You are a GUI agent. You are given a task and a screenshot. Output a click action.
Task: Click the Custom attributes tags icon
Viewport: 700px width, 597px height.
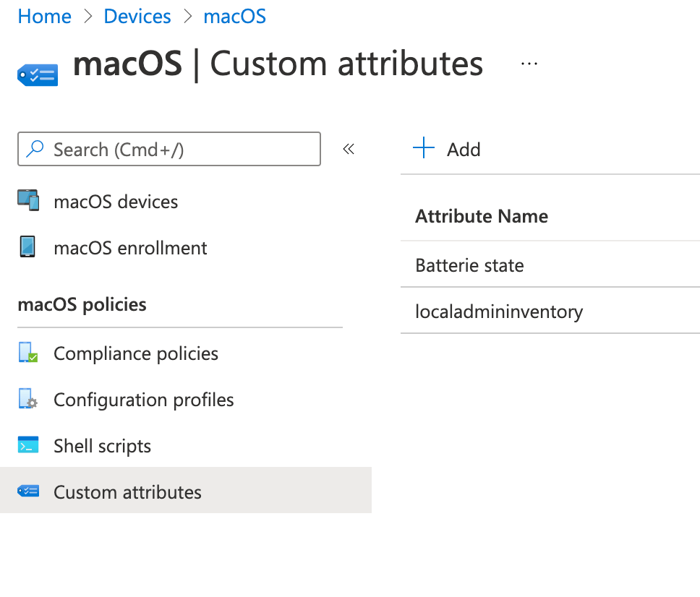point(27,491)
